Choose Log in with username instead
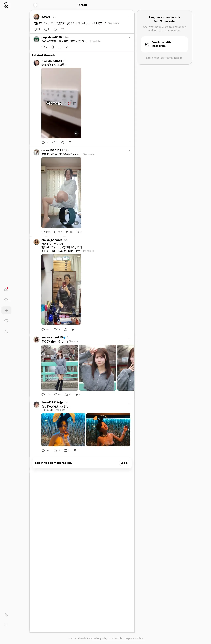The width and height of the screenshot is (211, 644). [164, 58]
